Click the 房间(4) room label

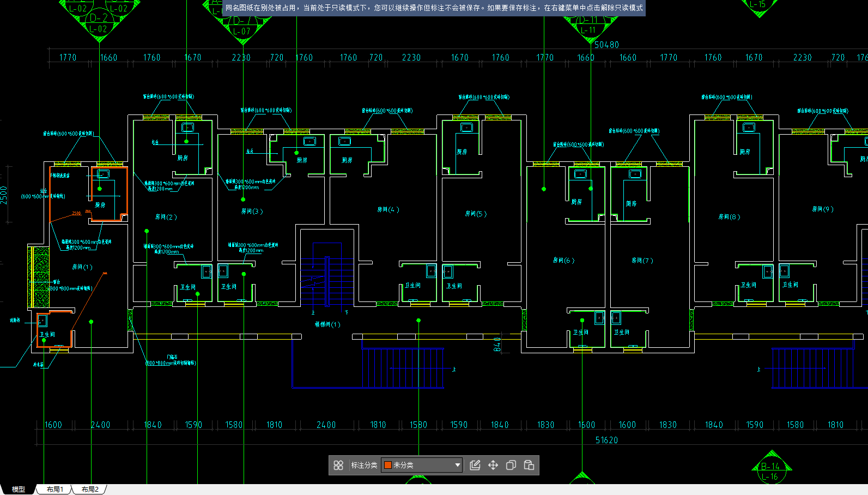pos(389,210)
